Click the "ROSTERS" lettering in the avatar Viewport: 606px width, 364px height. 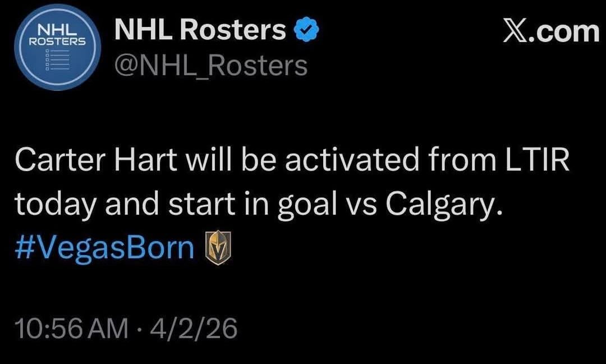57,42
